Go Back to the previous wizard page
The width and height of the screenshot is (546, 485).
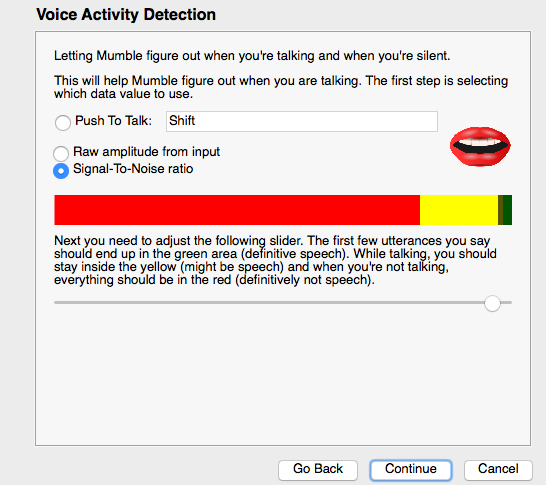[318, 470]
